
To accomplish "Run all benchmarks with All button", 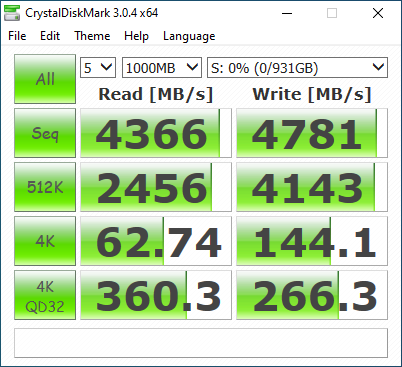I will point(45,79).
